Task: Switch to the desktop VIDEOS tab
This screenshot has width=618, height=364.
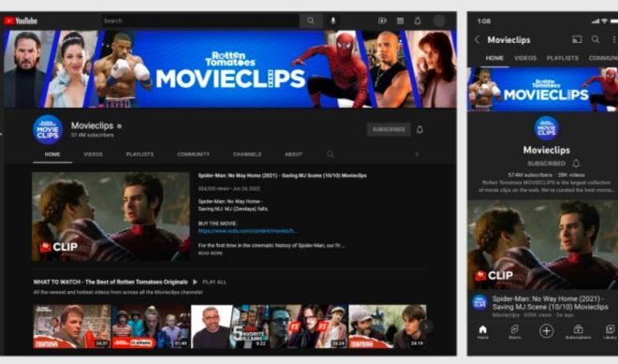Action: click(94, 154)
